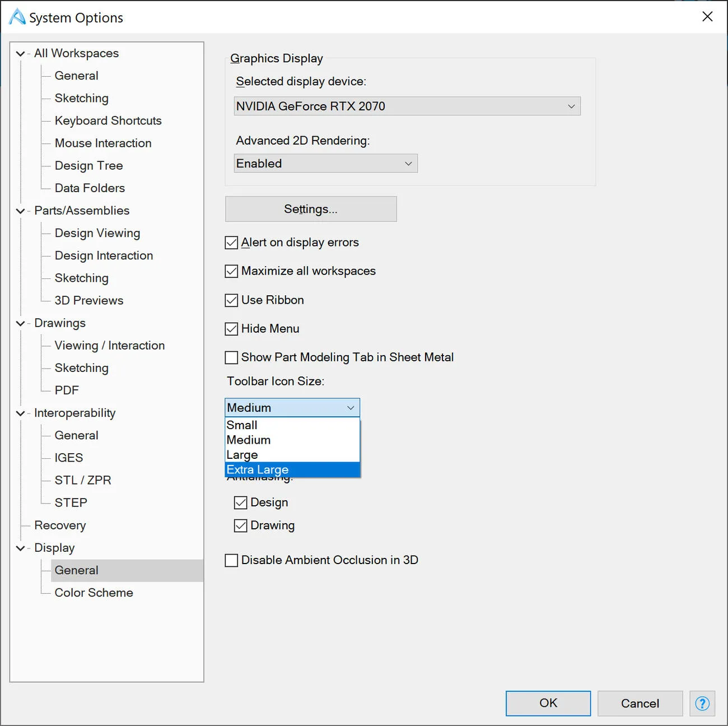Click the Alibre logo icon in title bar
The width and height of the screenshot is (728, 726).
point(17,17)
